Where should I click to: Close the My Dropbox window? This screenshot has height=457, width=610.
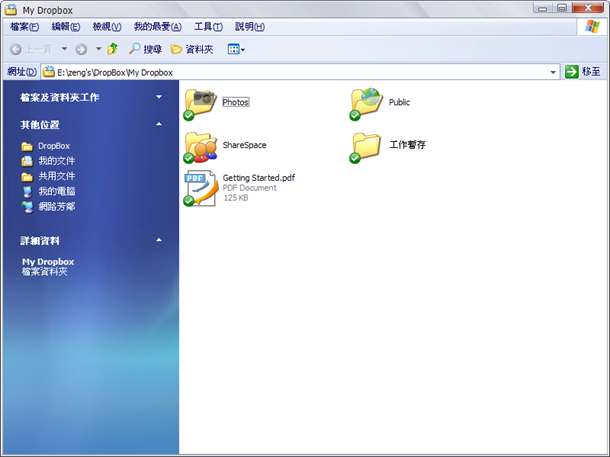tap(588, 8)
